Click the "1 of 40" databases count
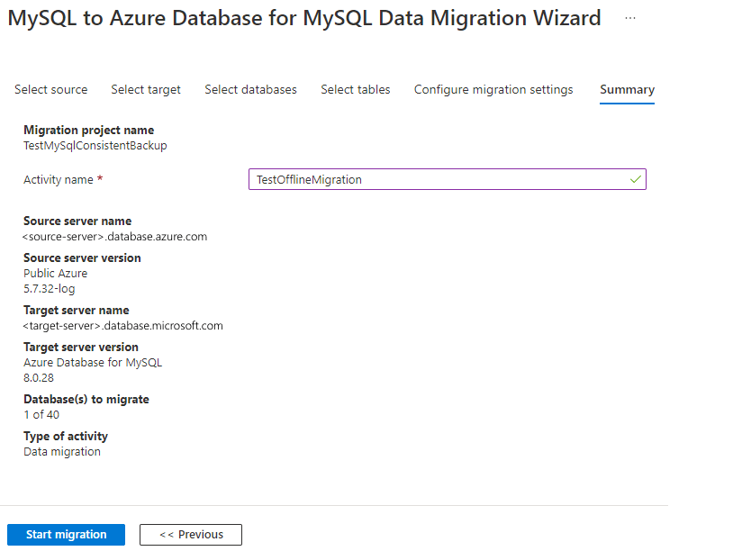The height and width of the screenshot is (560, 742). pos(41,414)
